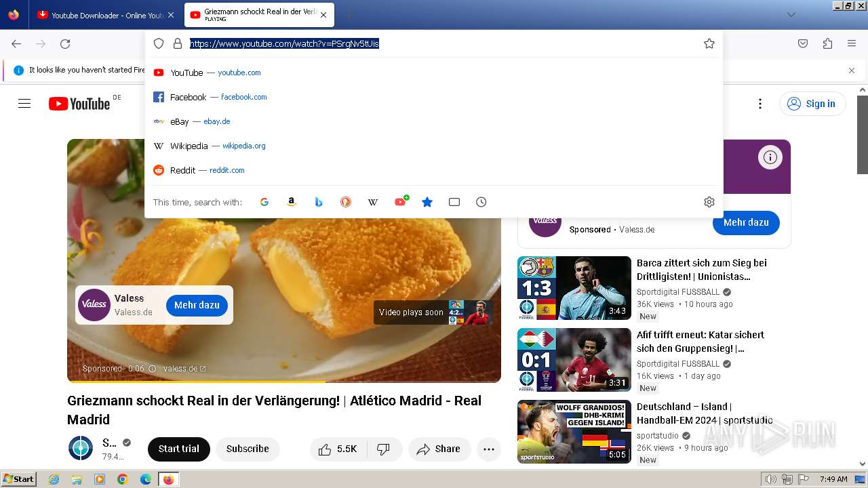Expand the list all tabs dropdown
This screenshot has height=488, width=868.
[791, 15]
